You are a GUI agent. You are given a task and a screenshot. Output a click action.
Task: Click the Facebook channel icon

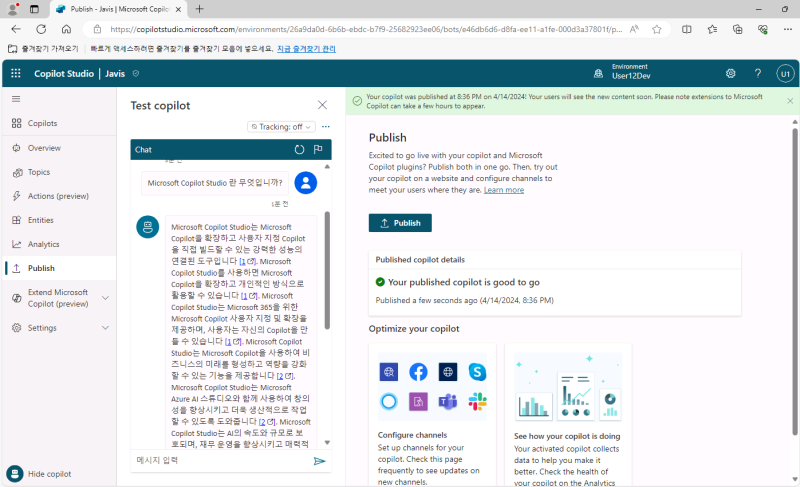(x=418, y=372)
